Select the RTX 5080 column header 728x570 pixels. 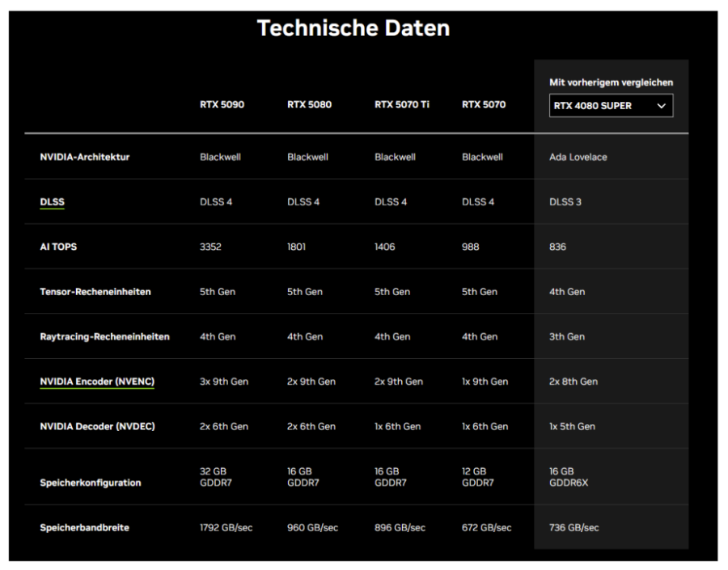click(x=309, y=104)
